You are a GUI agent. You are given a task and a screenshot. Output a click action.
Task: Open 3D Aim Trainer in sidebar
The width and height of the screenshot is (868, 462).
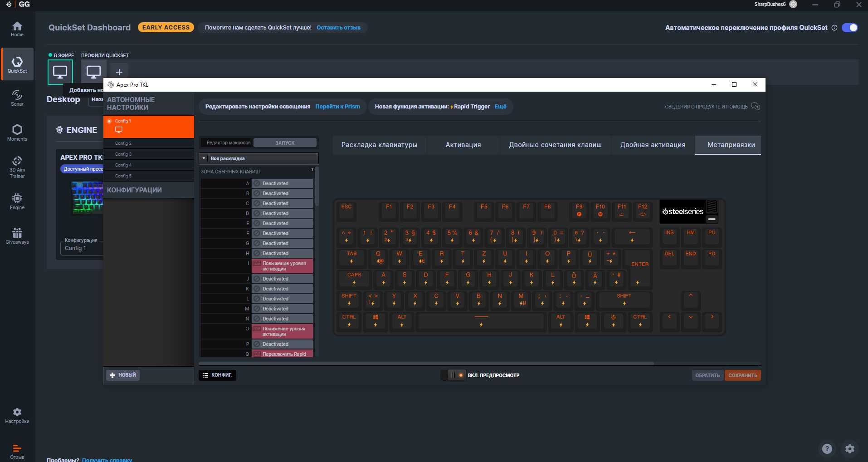pos(17,167)
